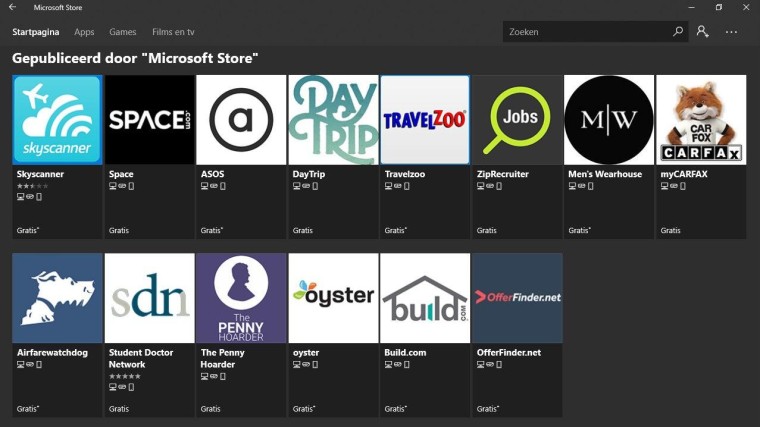
Task: Open The Penny Hoarder logo
Action: pos(241,298)
